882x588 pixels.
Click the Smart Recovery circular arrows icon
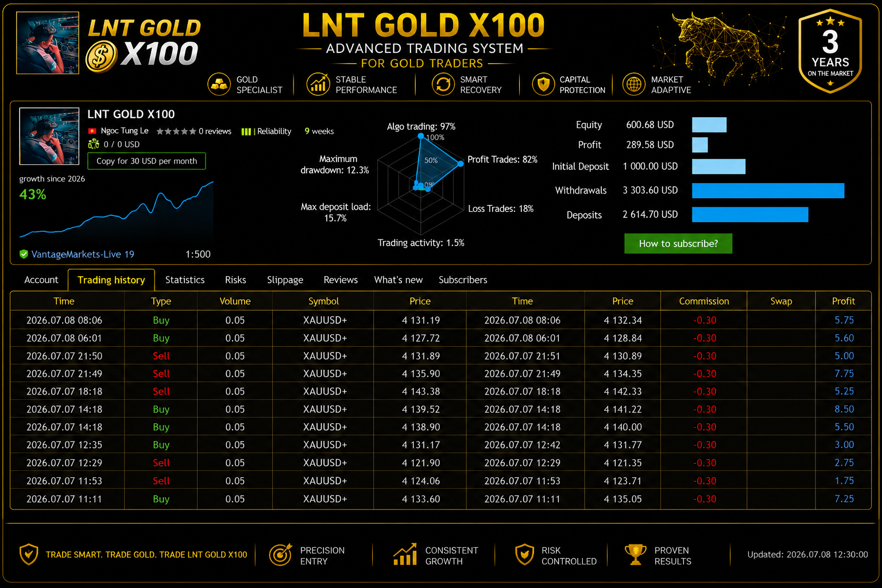(443, 84)
